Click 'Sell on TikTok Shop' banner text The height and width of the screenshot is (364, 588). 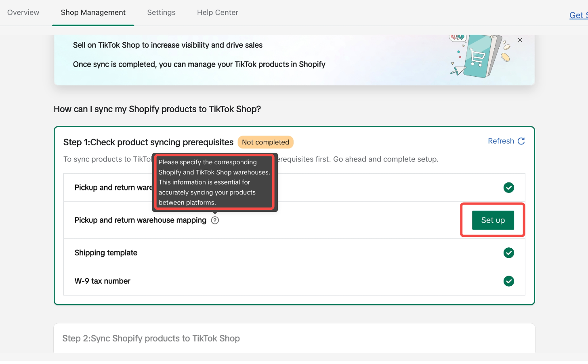[x=168, y=45]
